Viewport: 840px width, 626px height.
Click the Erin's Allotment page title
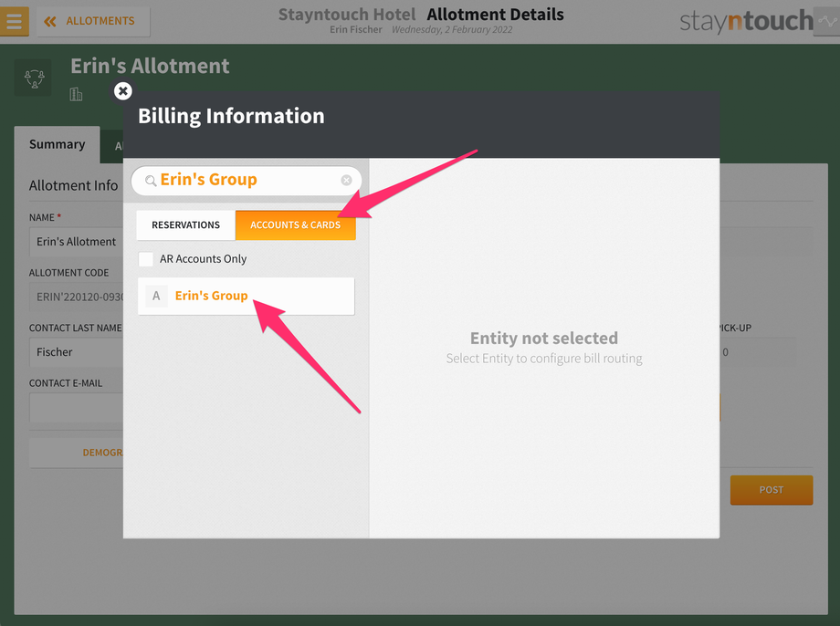click(150, 66)
